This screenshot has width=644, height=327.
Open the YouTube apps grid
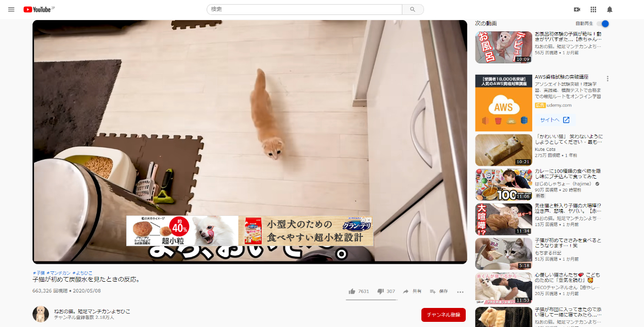click(x=594, y=9)
